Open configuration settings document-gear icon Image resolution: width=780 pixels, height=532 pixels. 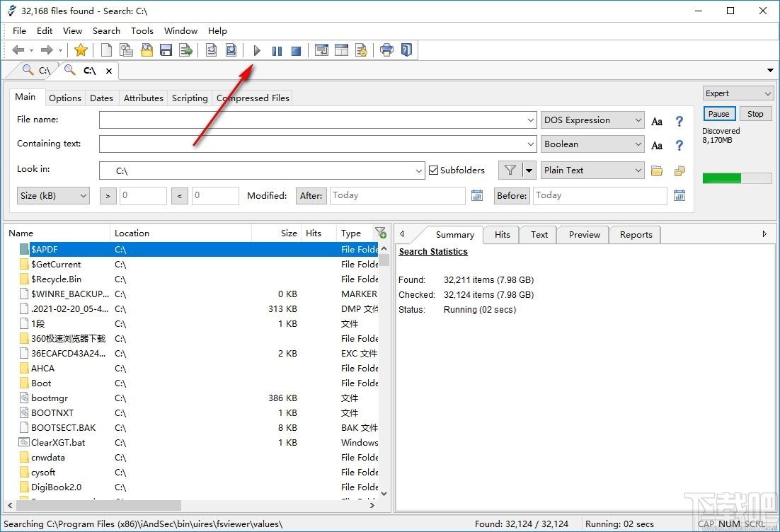click(361, 50)
